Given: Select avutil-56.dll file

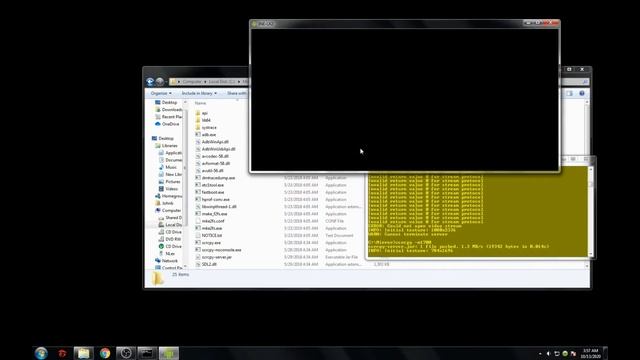Looking at the screenshot, I should (212, 171).
